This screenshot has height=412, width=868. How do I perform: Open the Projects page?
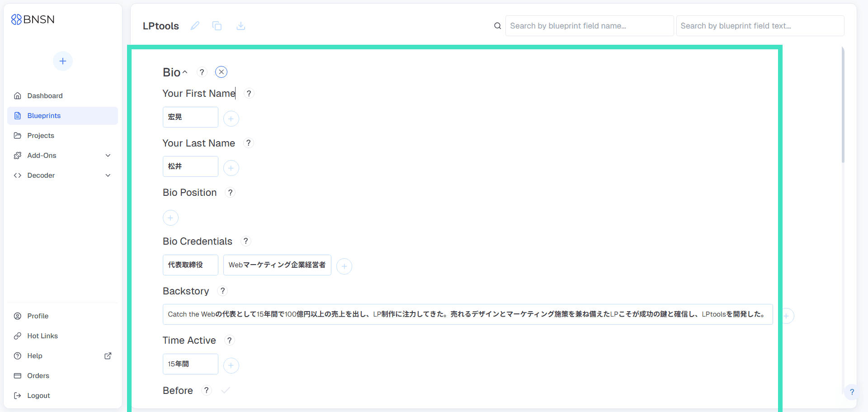(41, 136)
